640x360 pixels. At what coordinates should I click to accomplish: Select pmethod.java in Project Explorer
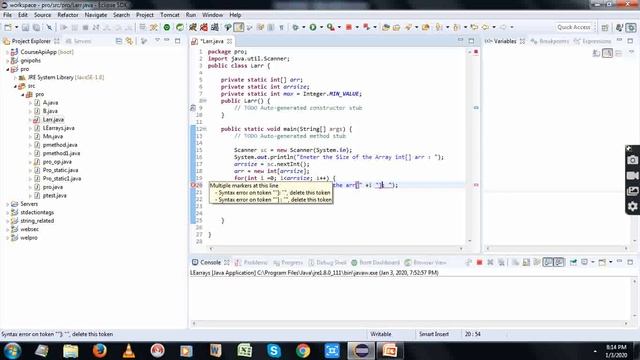click(60, 145)
